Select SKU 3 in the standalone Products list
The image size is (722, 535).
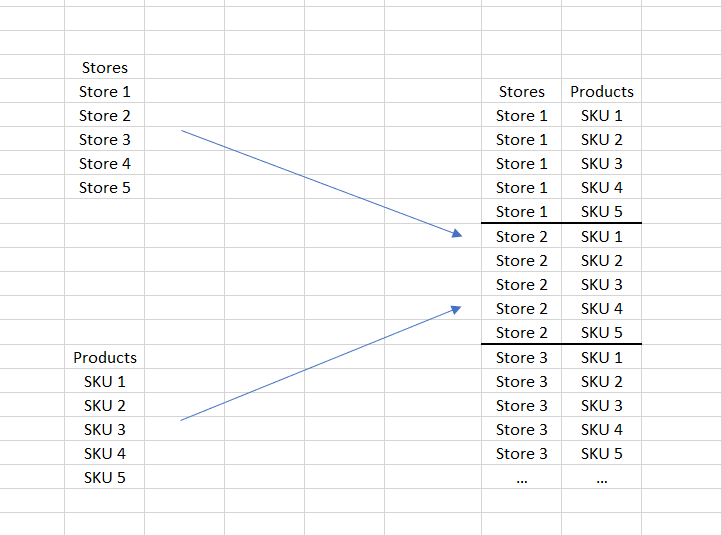tap(105, 430)
